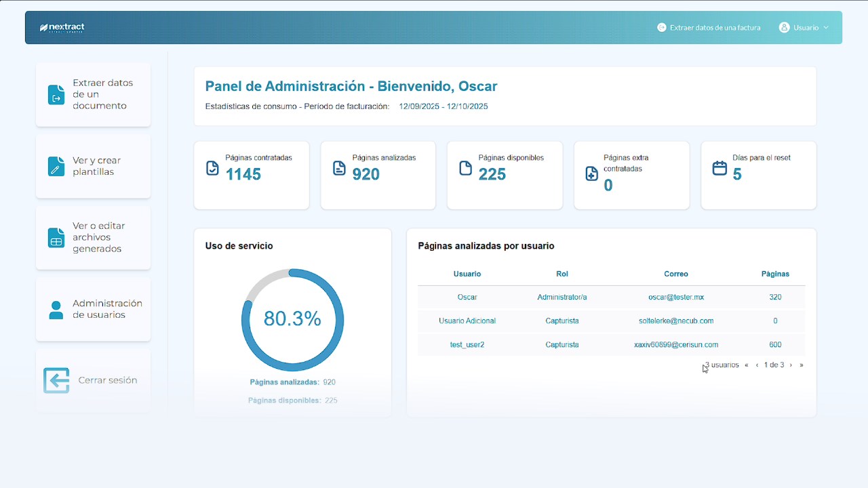
Task: Expand the Usuario dropdown chevron
Action: point(825,28)
